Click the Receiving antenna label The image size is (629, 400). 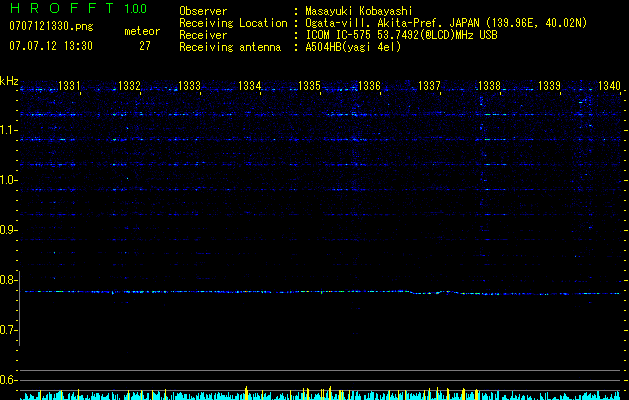click(230, 47)
